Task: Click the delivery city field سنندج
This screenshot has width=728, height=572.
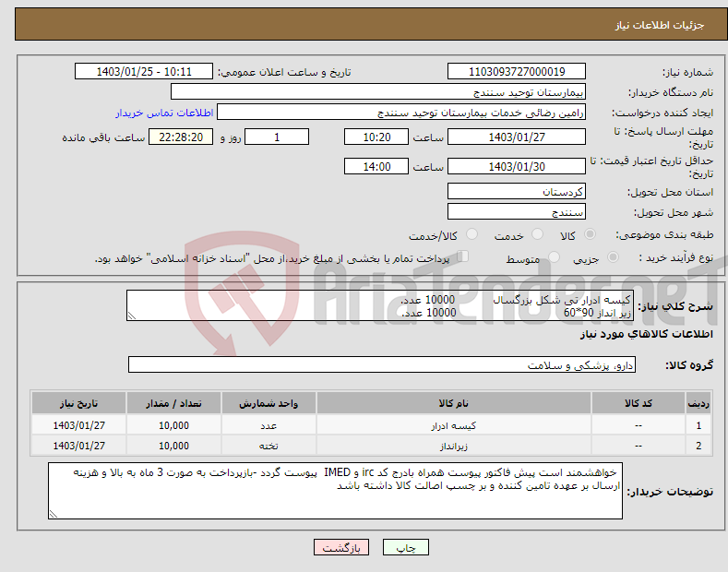Action: 517,211
